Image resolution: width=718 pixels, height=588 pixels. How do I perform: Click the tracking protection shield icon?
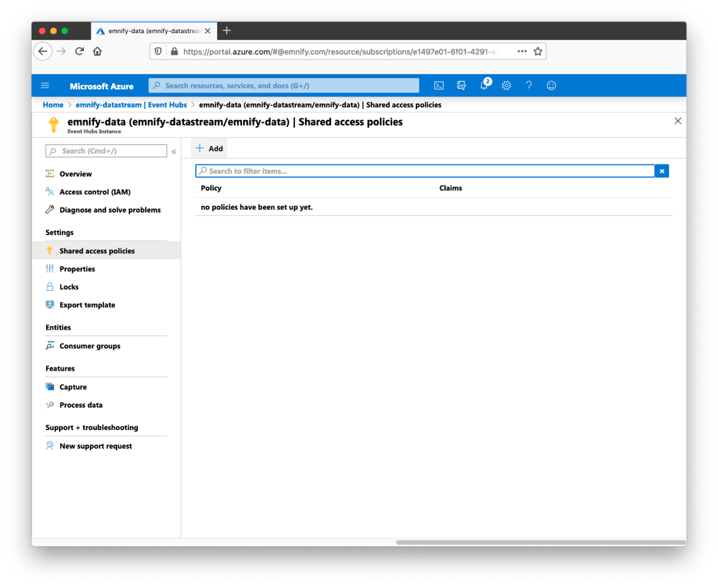click(x=158, y=51)
